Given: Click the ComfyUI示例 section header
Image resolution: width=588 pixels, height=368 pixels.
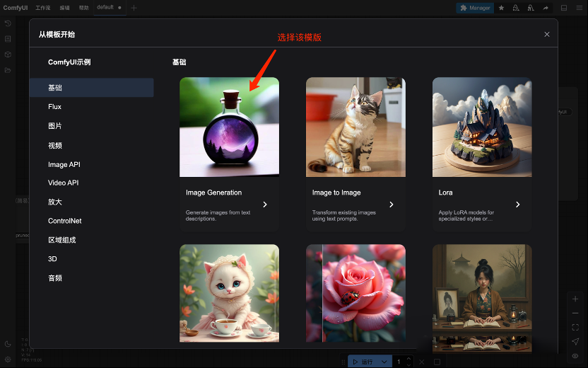Looking at the screenshot, I should tap(69, 62).
